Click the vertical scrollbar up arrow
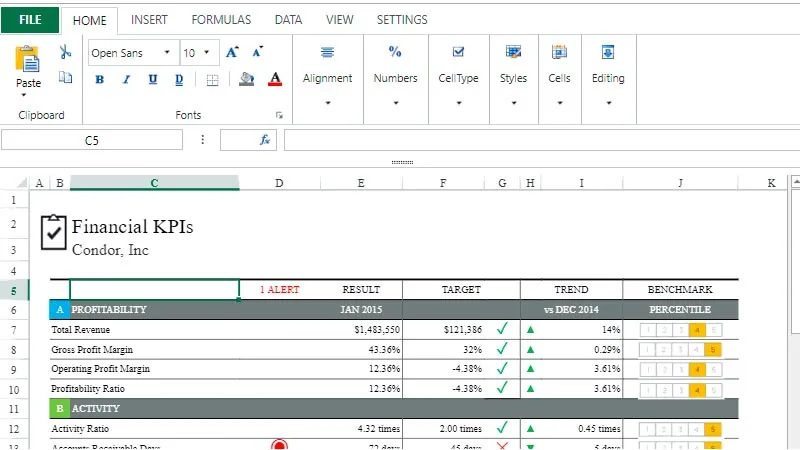 [x=795, y=182]
